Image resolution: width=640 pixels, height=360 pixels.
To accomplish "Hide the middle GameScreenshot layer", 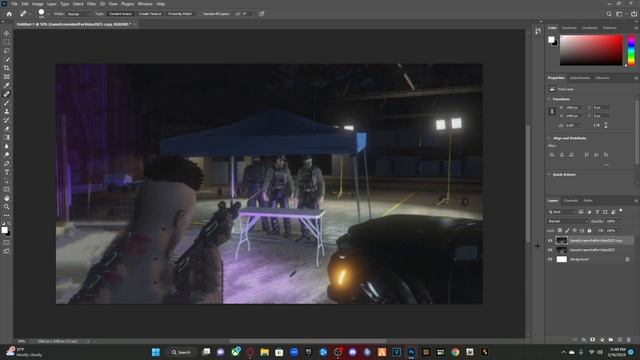I will pyautogui.click(x=550, y=250).
